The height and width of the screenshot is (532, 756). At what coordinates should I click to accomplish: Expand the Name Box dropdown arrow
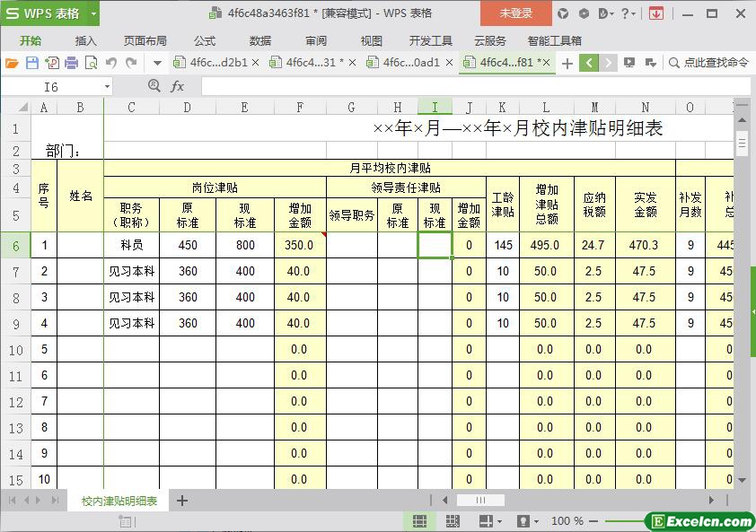[x=107, y=87]
